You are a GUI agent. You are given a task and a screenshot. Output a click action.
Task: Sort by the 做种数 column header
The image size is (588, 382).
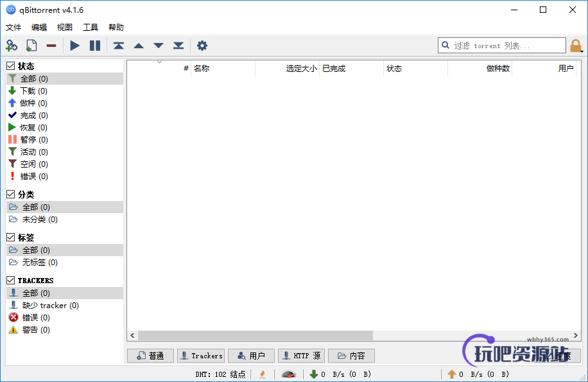point(480,69)
